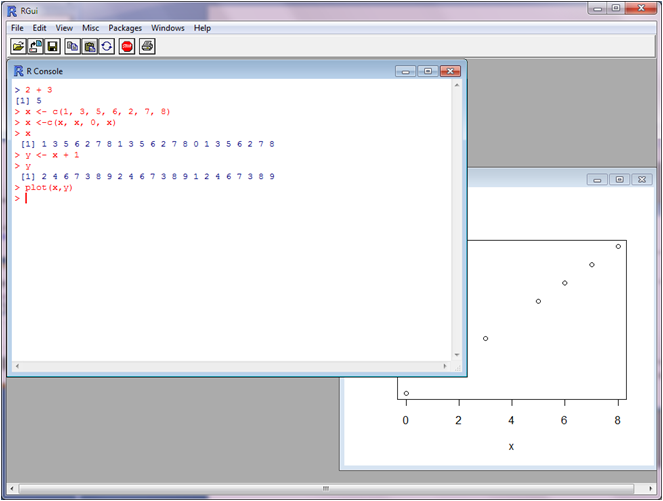Image resolution: width=663 pixels, height=501 pixels.
Task: Maximize the R Console window
Action: click(427, 71)
